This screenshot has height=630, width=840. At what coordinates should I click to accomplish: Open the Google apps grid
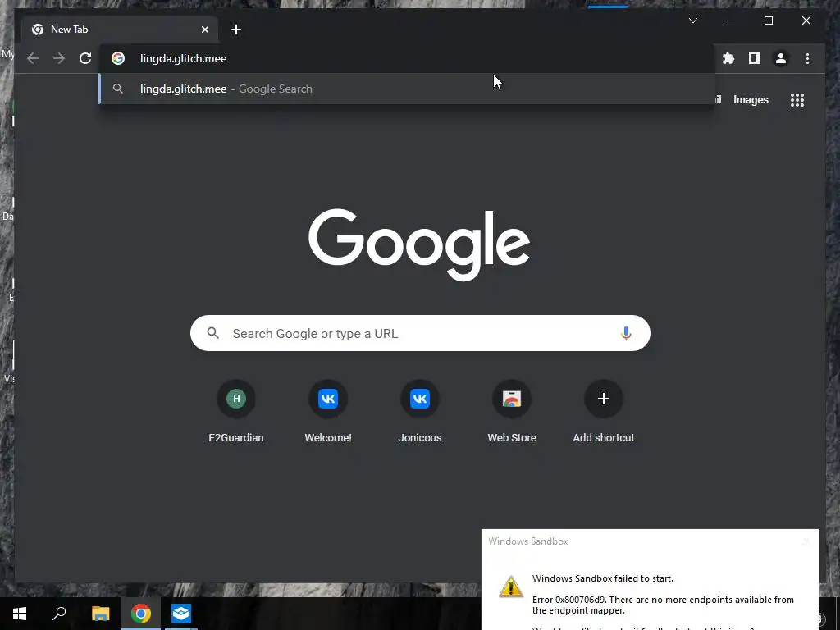tap(797, 99)
